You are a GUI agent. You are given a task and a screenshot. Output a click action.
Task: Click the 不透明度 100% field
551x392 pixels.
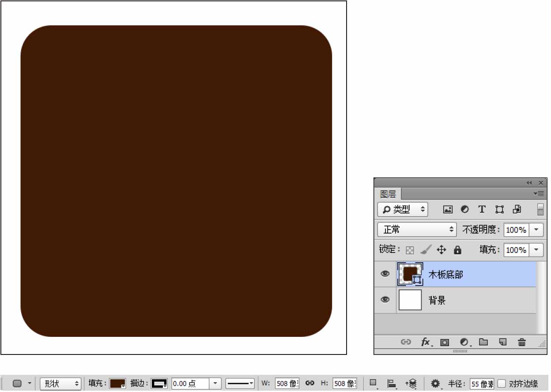coord(516,230)
